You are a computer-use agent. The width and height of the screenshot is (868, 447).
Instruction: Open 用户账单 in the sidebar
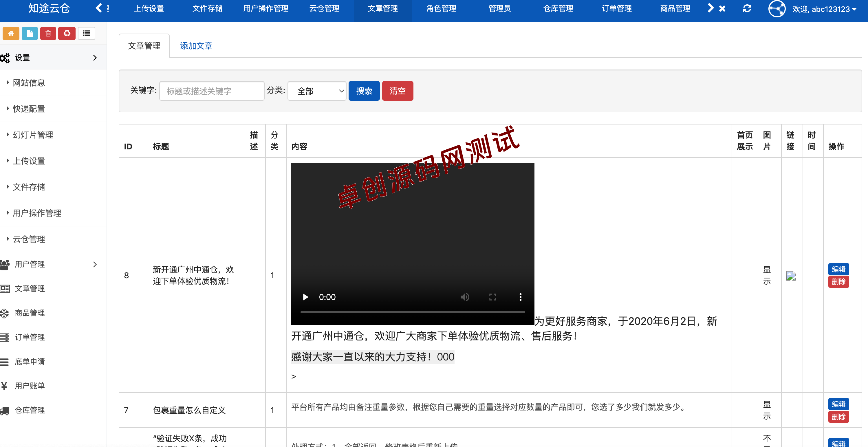53,386
